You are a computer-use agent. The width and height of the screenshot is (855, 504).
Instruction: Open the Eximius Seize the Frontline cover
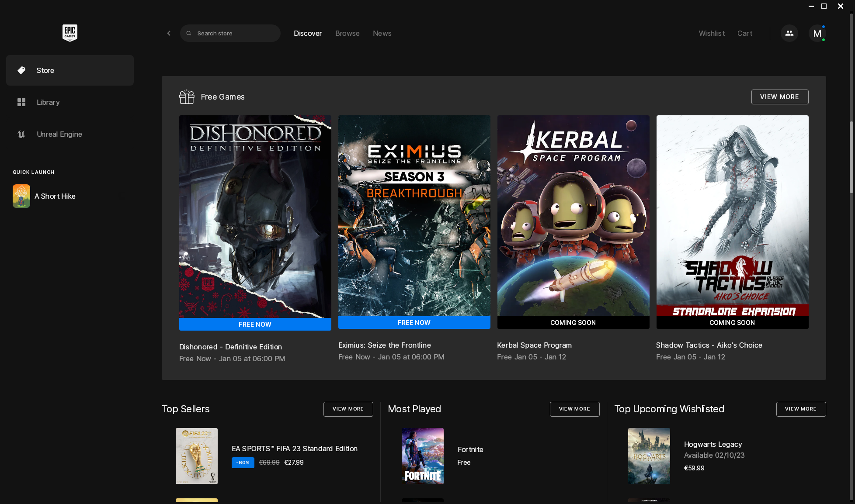click(x=414, y=216)
